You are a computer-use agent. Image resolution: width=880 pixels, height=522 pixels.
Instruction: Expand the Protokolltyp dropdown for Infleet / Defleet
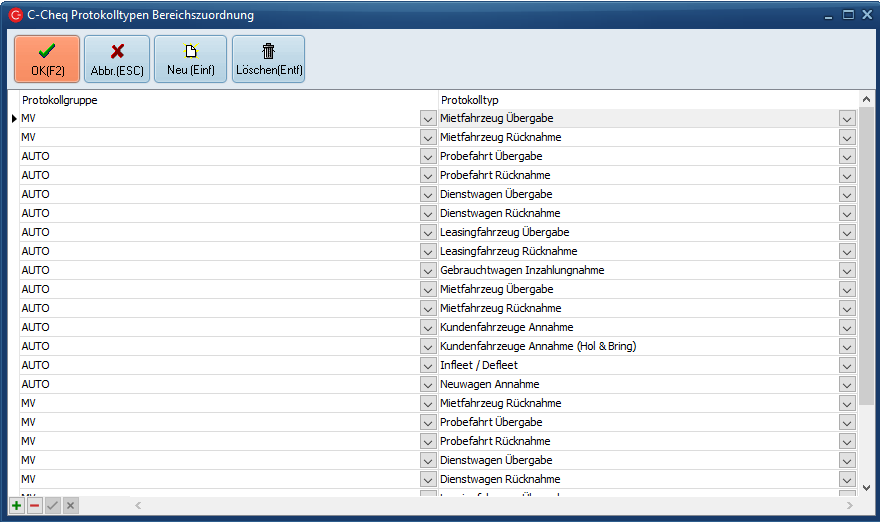[847, 366]
